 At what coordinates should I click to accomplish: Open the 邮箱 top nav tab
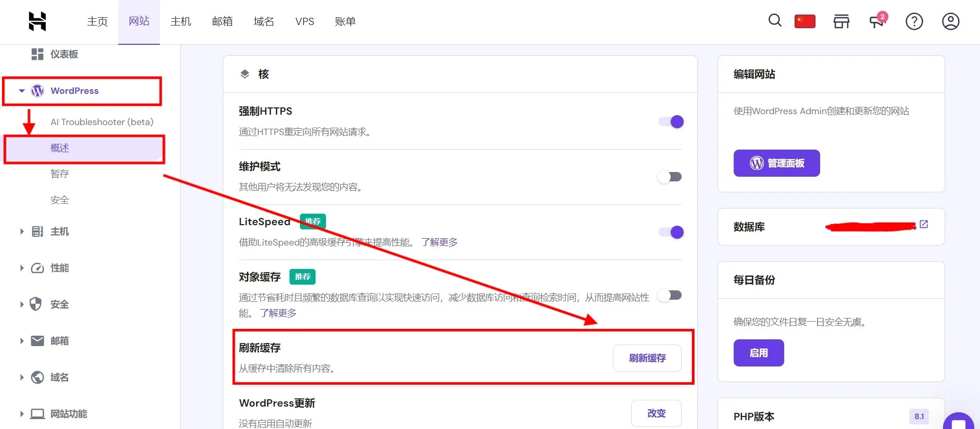tap(222, 21)
